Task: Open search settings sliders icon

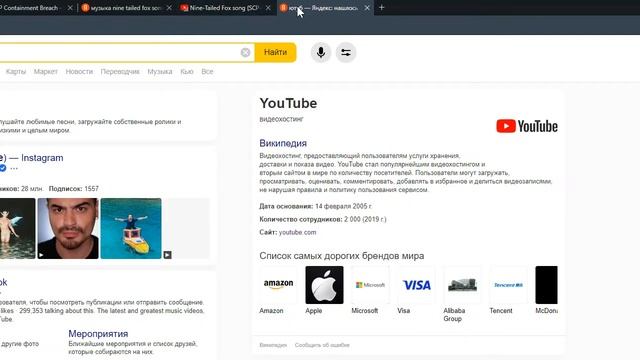Action: (346, 52)
